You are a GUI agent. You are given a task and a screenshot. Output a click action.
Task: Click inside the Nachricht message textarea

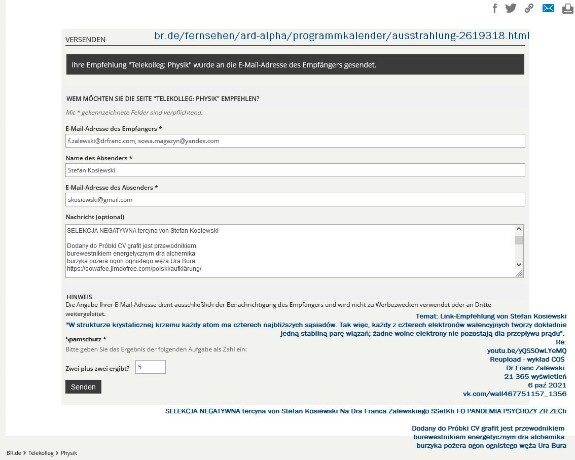(290, 251)
